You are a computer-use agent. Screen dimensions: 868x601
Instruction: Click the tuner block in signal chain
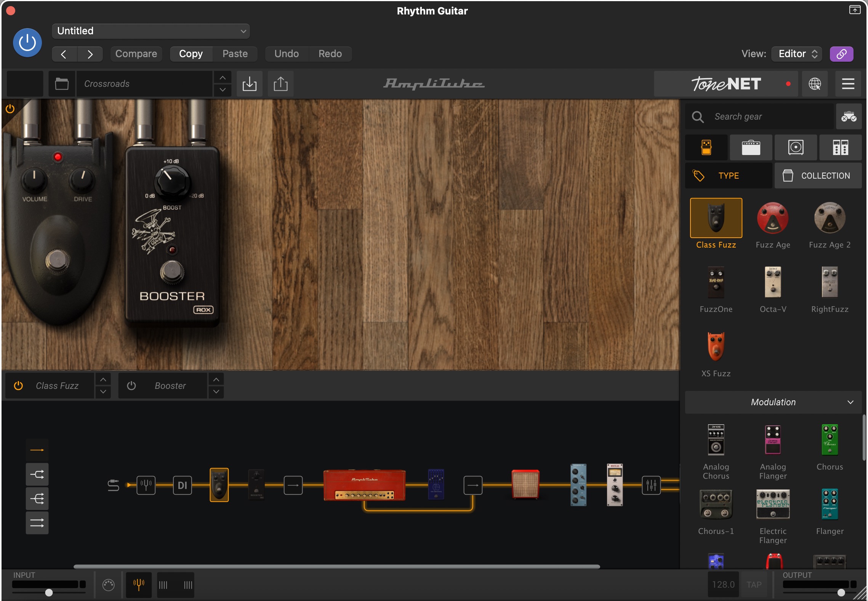click(x=146, y=485)
